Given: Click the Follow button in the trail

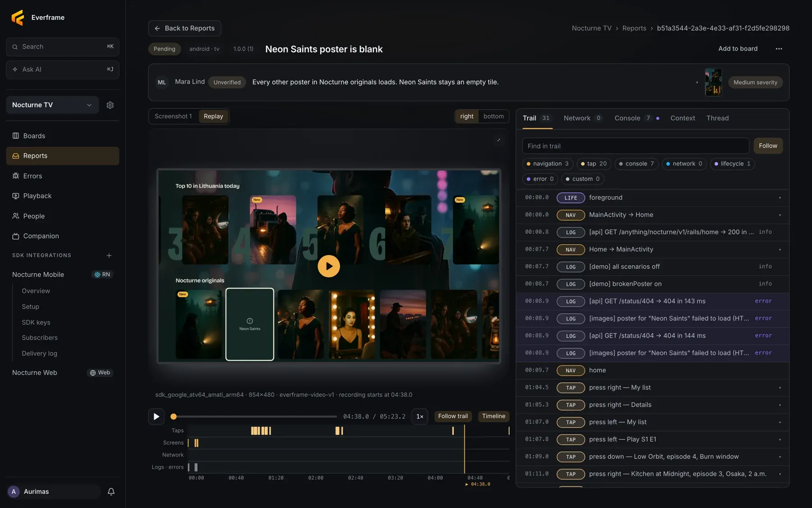Looking at the screenshot, I should coord(768,146).
